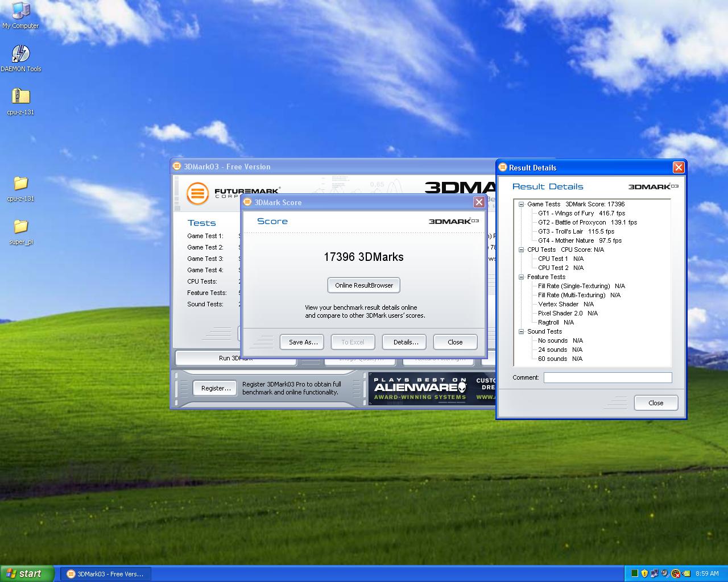The height and width of the screenshot is (582, 728).
Task: Open the super_pi folder on desktop
Action: [x=20, y=227]
